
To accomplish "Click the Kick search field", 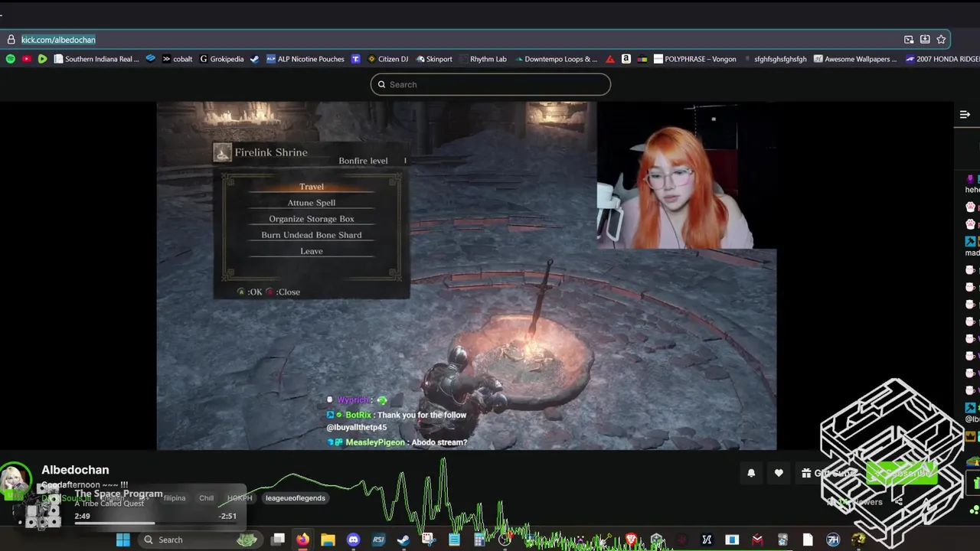I will click(x=491, y=84).
